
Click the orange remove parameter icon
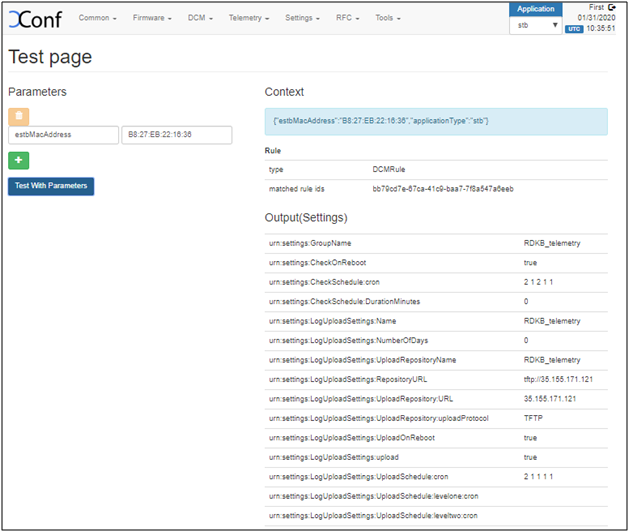click(x=18, y=116)
